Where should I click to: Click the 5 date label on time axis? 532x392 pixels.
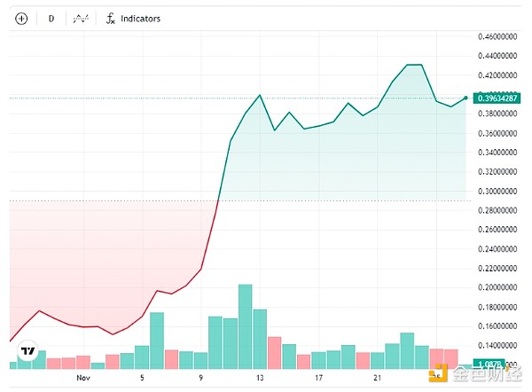click(142, 379)
